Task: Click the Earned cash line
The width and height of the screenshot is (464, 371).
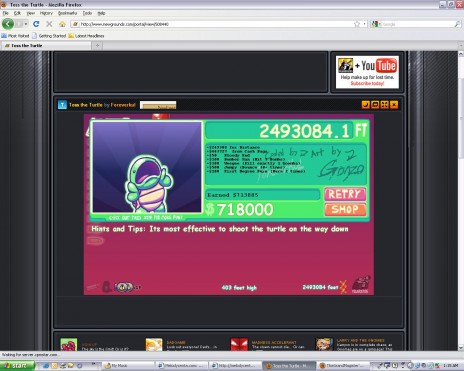Action: point(262,195)
